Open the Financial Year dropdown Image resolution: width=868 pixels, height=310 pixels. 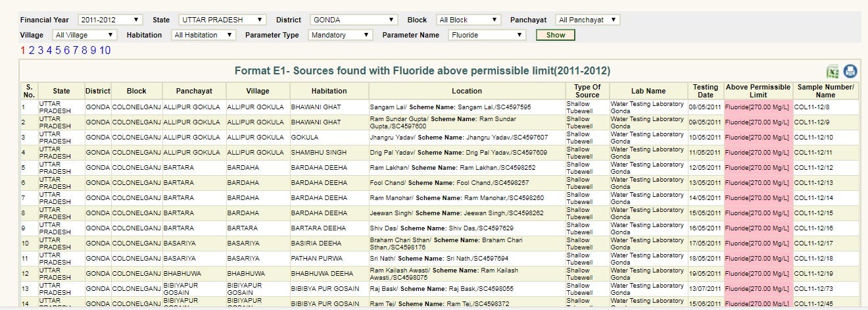coord(110,20)
